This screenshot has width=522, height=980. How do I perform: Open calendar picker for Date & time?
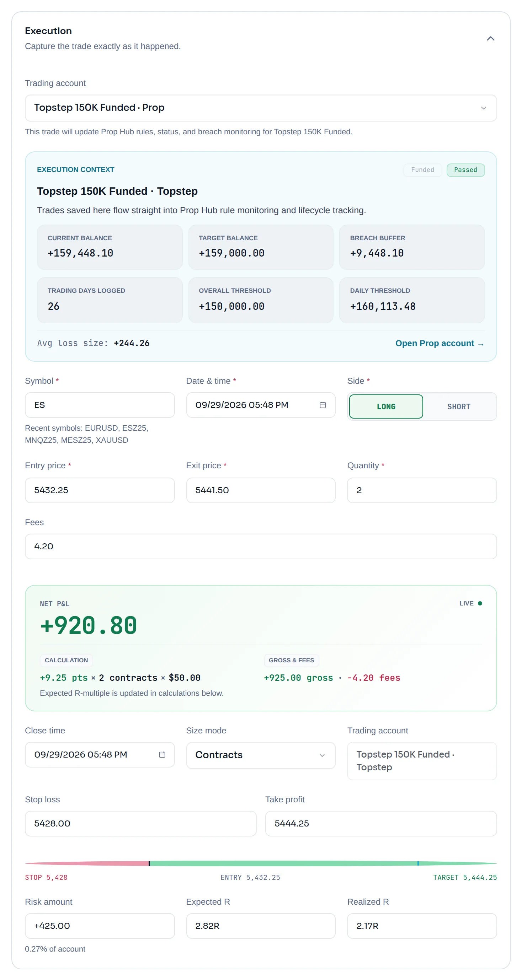(x=323, y=405)
